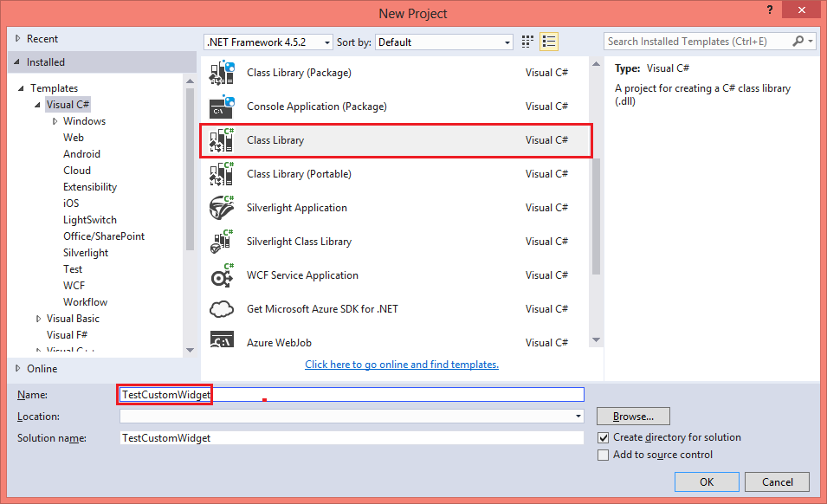Expand the Recent section
The width and height of the screenshot is (827, 504).
click(x=18, y=38)
